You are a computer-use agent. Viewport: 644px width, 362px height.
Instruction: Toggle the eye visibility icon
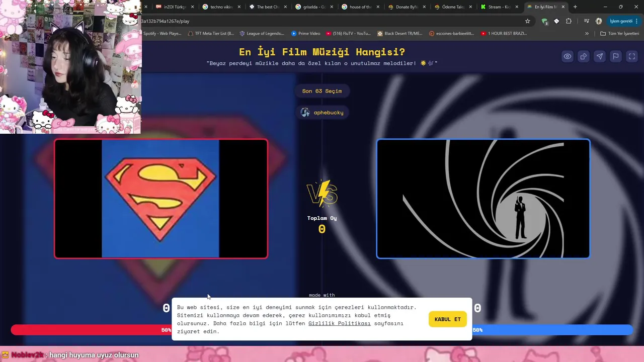tap(567, 56)
